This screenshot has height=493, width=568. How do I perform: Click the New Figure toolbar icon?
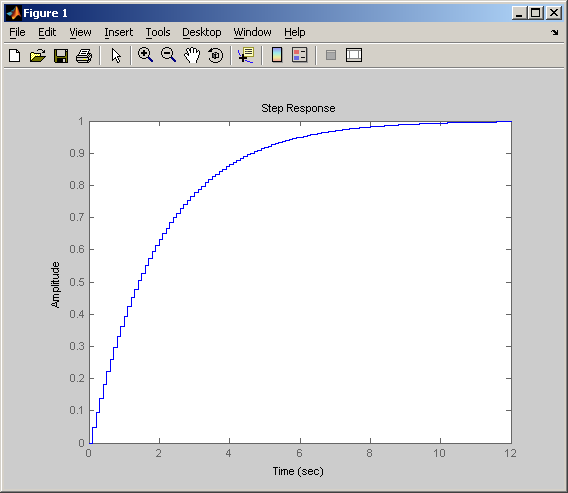[15, 55]
